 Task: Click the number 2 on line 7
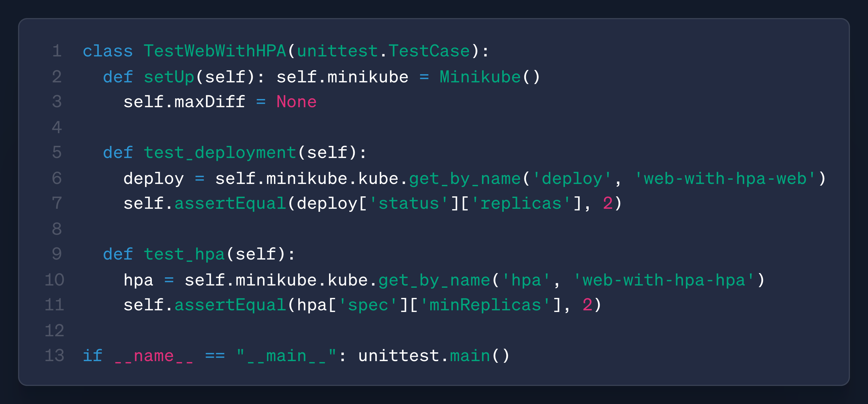coord(608,203)
